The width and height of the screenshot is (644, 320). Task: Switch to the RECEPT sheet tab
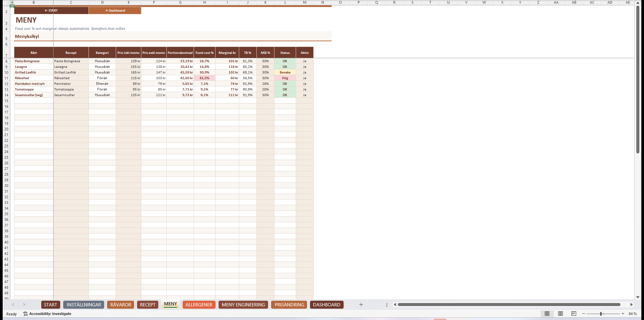148,305
